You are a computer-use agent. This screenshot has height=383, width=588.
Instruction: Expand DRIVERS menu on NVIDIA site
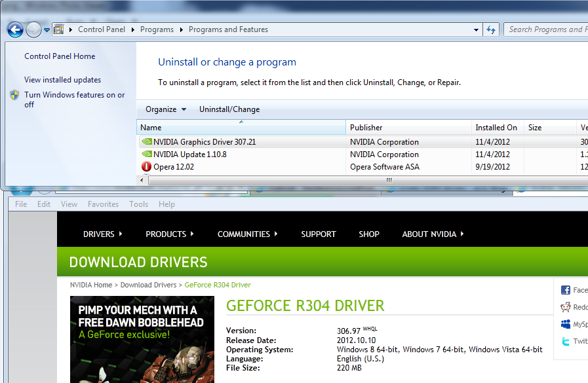point(102,234)
